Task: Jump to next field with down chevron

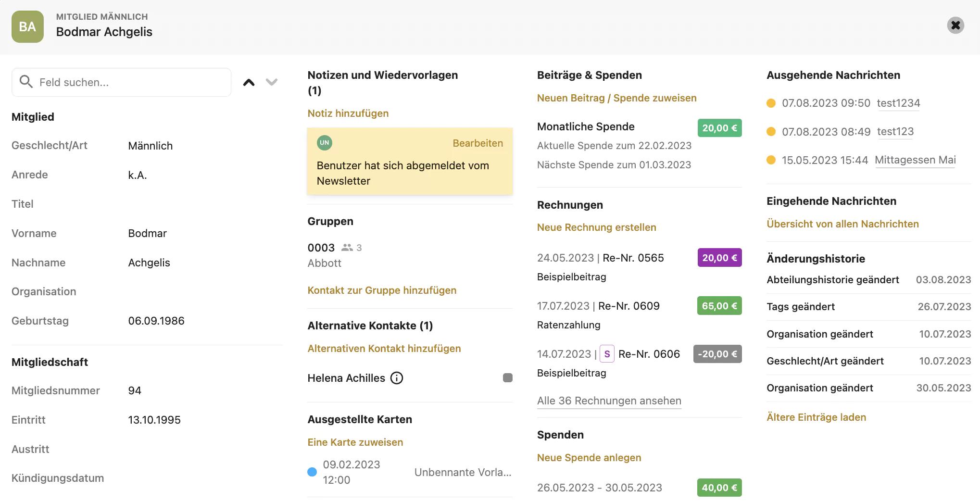Action: (272, 82)
